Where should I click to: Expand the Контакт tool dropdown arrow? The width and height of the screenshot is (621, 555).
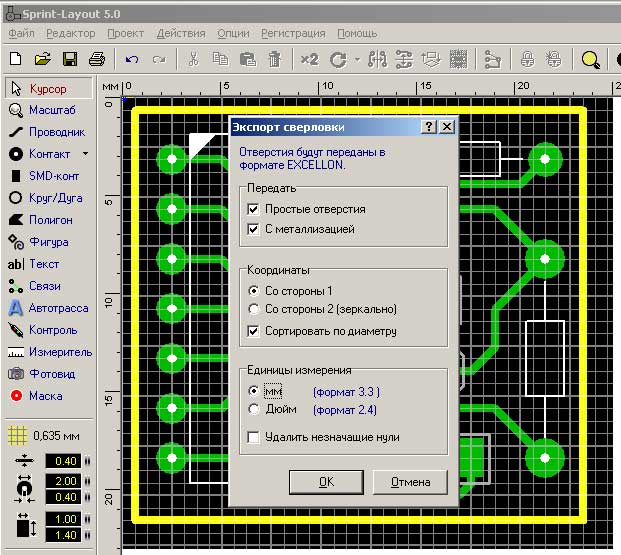[85, 154]
